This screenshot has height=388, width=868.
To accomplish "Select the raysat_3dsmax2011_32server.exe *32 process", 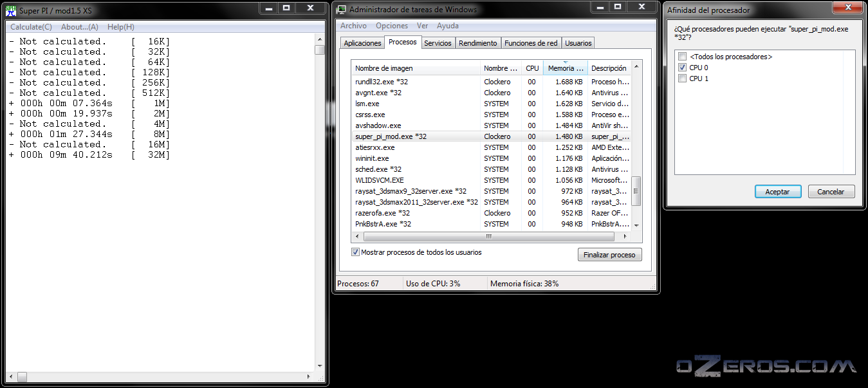I will click(x=492, y=202).
